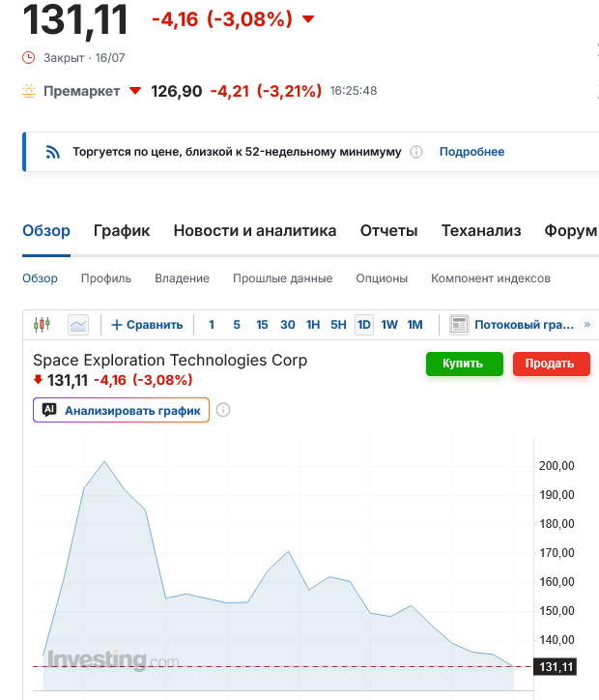Click the premarket sun icon

tap(29, 91)
